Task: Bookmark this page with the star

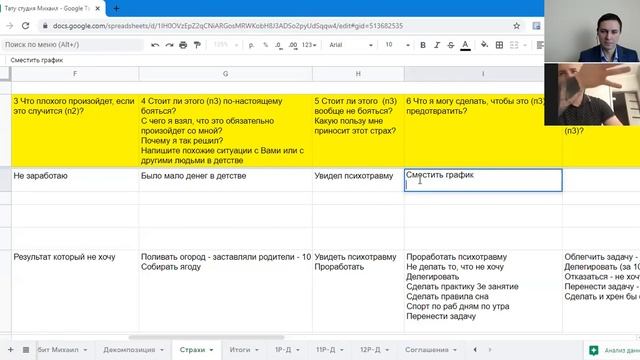Action: point(516,26)
